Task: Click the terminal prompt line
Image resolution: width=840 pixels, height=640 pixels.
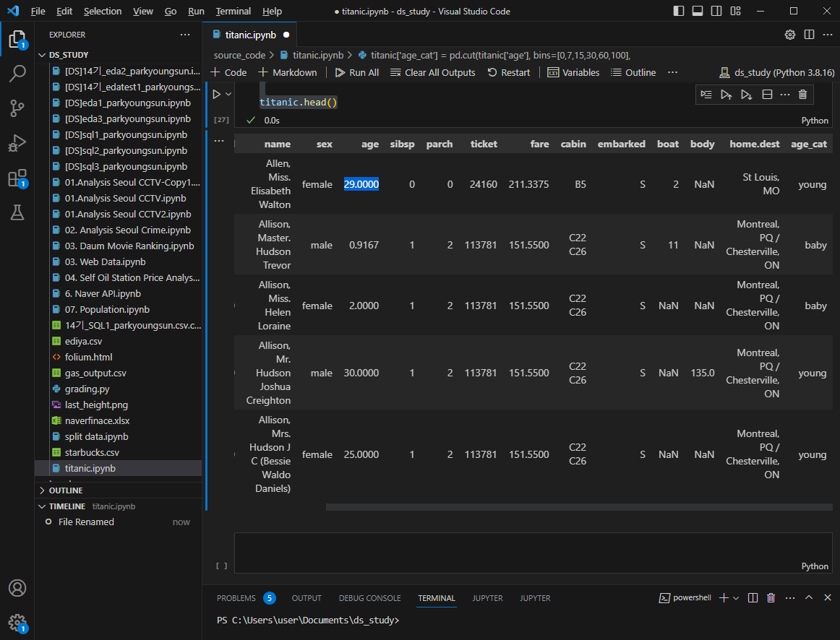Action: (308, 620)
